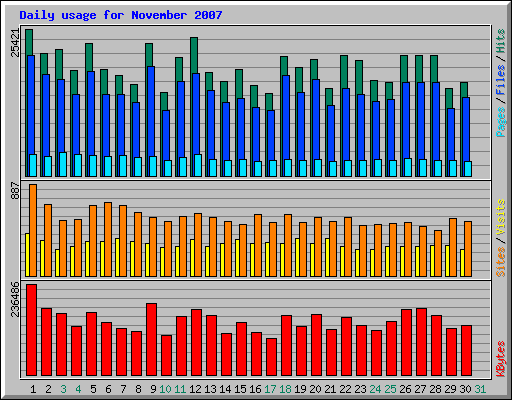Click the red KBytes bar for day 1
The height and width of the screenshot is (400, 512).
click(32, 330)
